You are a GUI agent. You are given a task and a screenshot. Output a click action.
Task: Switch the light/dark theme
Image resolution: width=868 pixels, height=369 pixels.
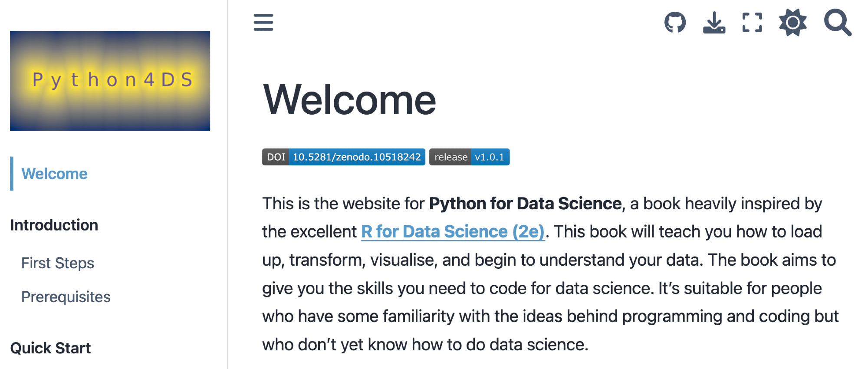click(x=792, y=23)
